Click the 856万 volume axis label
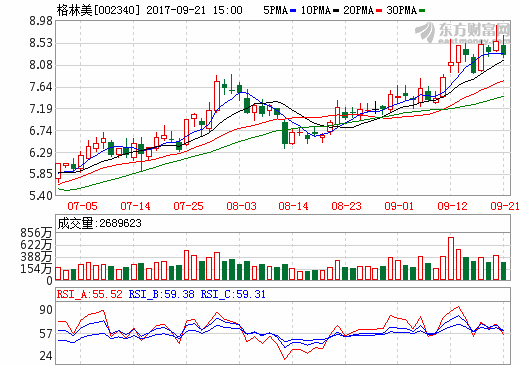 pos(36,233)
